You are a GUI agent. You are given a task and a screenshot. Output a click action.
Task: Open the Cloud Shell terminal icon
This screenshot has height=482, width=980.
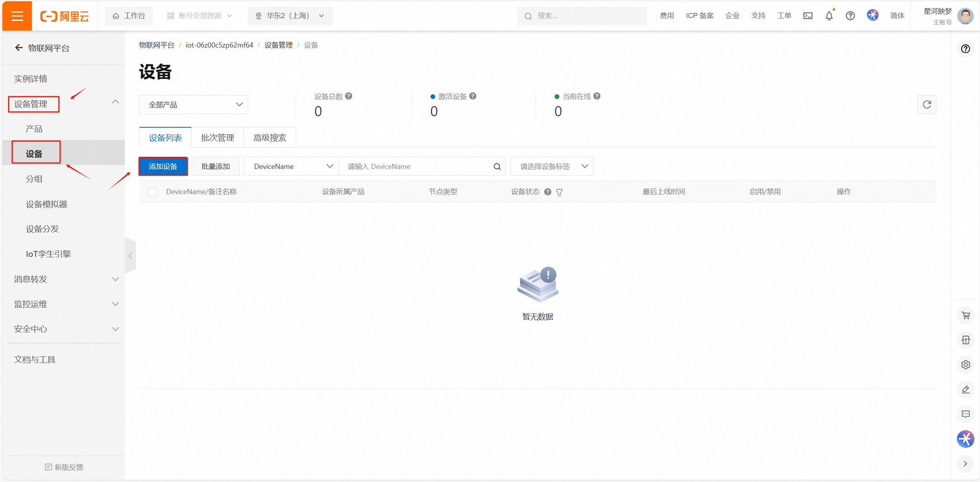(808, 16)
